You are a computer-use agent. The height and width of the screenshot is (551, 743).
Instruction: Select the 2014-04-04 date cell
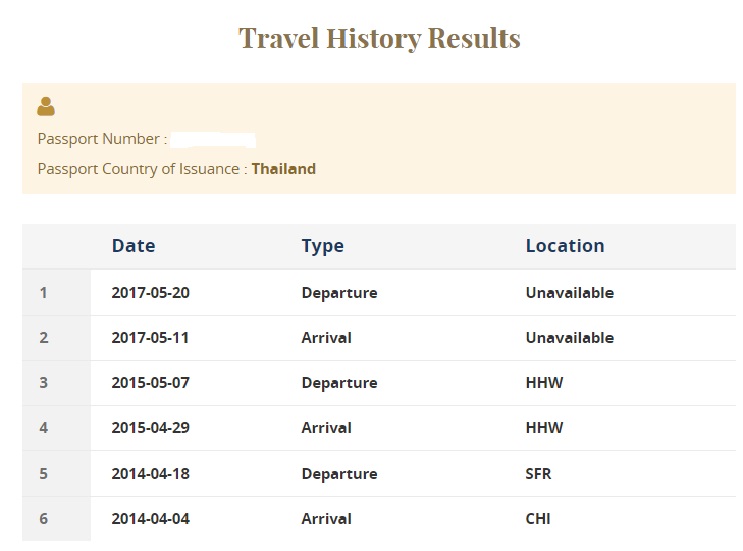pyautogui.click(x=150, y=519)
